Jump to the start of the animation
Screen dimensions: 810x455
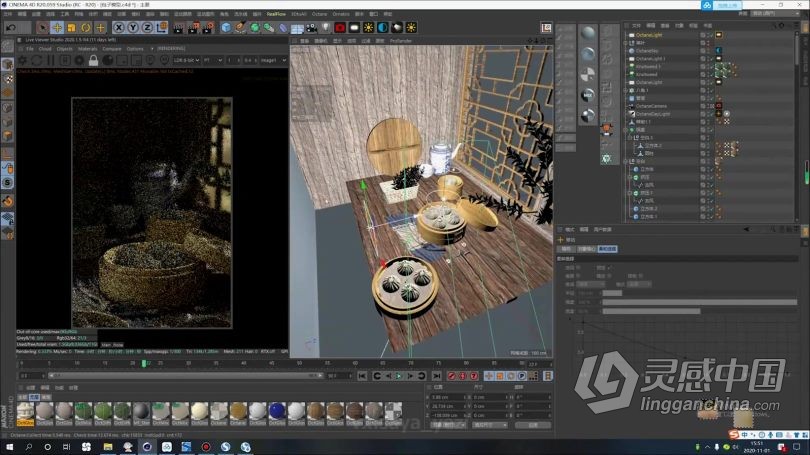pyautogui.click(x=362, y=376)
